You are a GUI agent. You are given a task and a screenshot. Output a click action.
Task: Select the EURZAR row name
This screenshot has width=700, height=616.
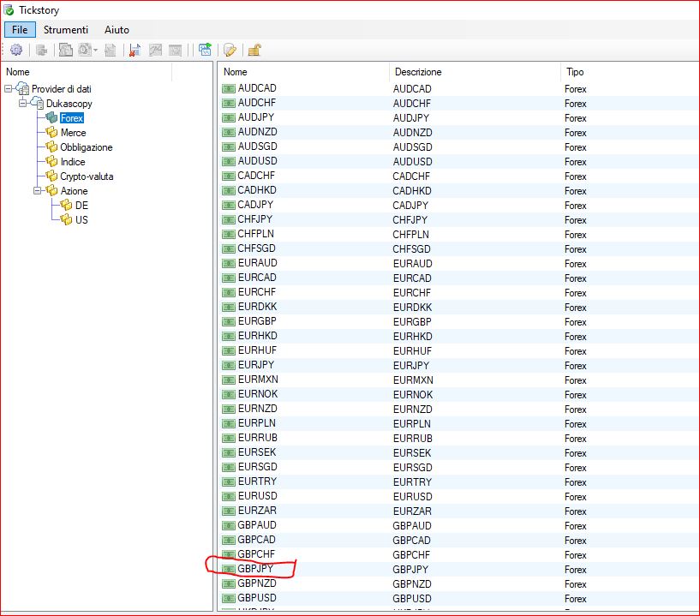257,511
